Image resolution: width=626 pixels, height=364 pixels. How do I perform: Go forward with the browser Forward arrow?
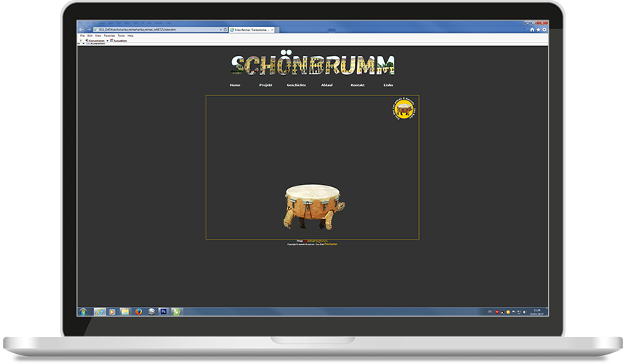(89, 30)
